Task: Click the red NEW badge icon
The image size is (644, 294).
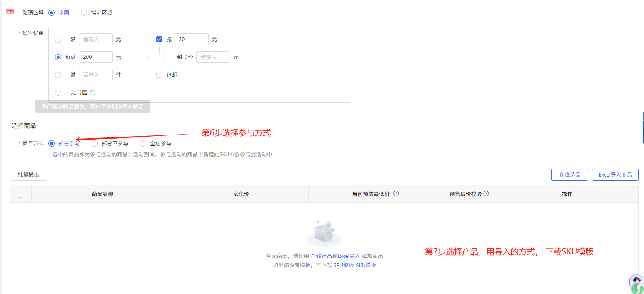Action: (x=10, y=12)
